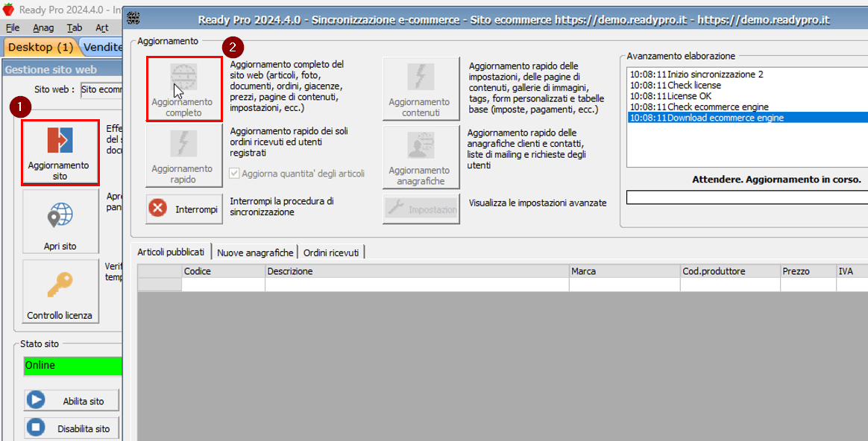Viewport: 868px width, 441px height.
Task: Click the Marca column header
Action: click(x=625, y=271)
